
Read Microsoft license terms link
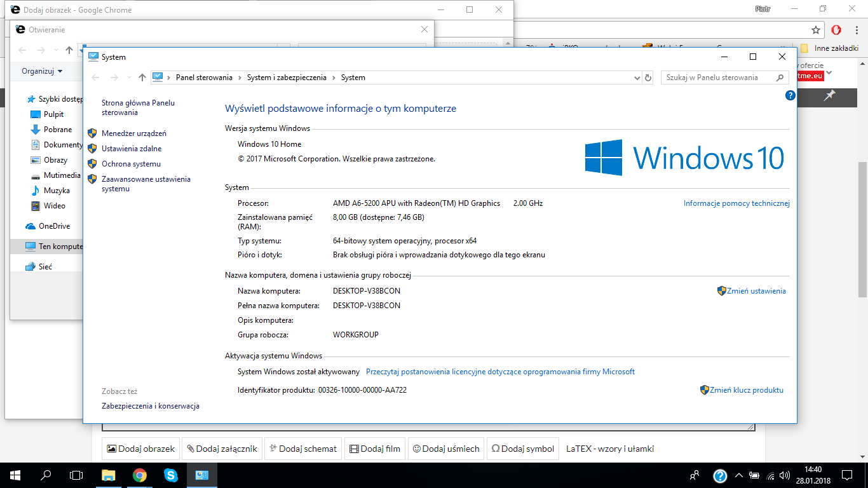tap(500, 372)
